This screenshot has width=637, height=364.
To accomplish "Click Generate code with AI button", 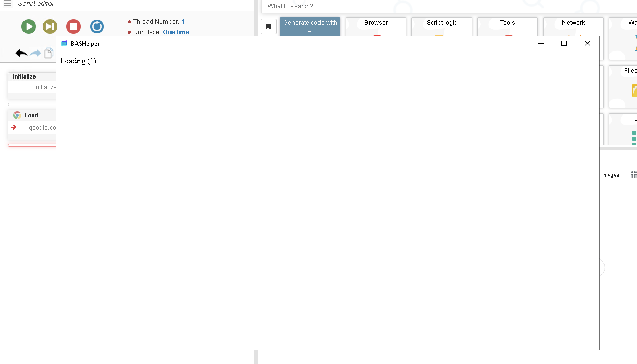I will [310, 27].
